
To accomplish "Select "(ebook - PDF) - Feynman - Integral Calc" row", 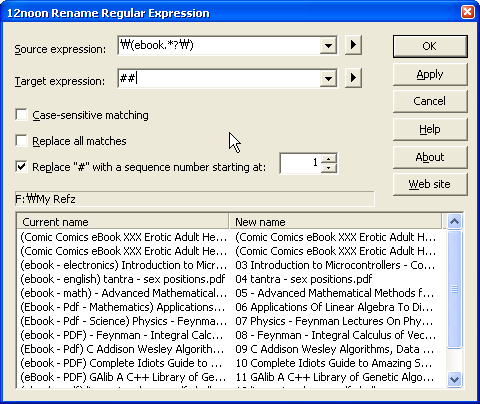I will tap(123, 335).
